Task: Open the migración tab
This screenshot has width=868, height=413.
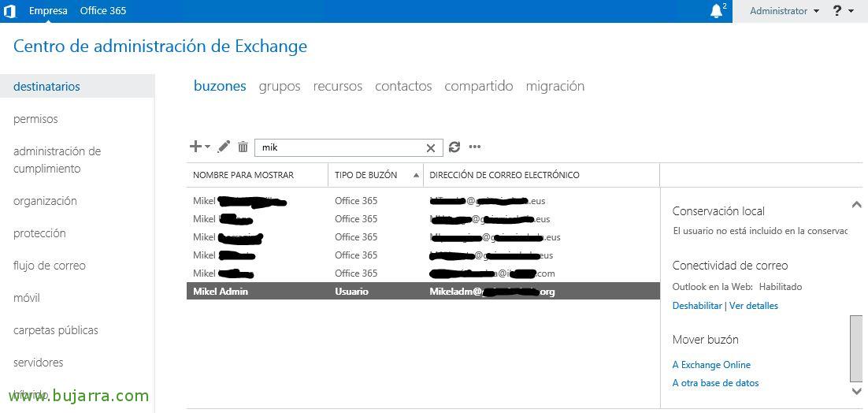Action: tap(555, 86)
